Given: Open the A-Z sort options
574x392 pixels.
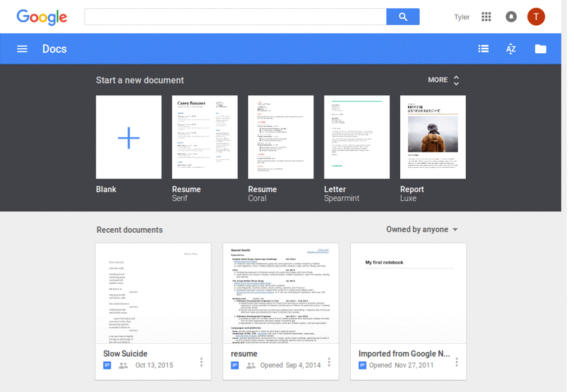Looking at the screenshot, I should click(x=511, y=48).
